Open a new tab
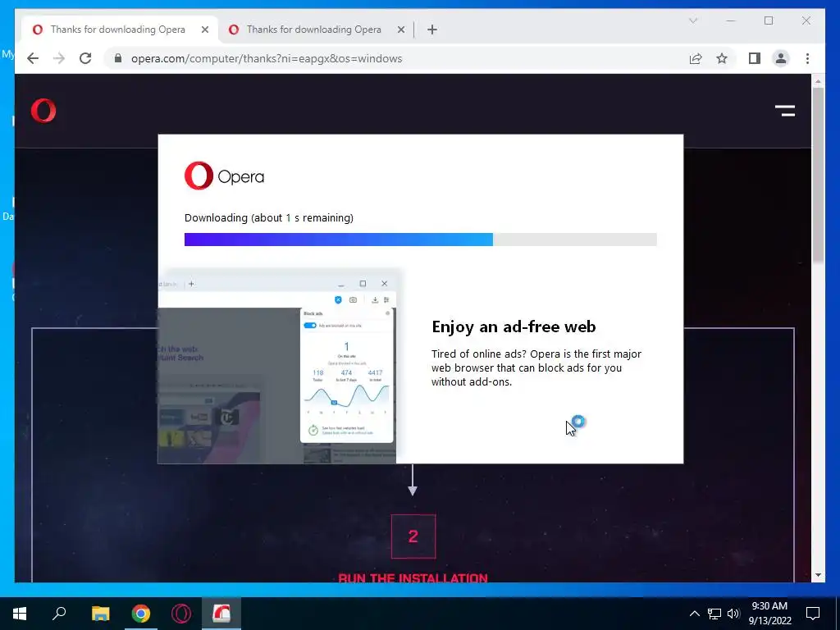This screenshot has width=840, height=630. tap(431, 30)
